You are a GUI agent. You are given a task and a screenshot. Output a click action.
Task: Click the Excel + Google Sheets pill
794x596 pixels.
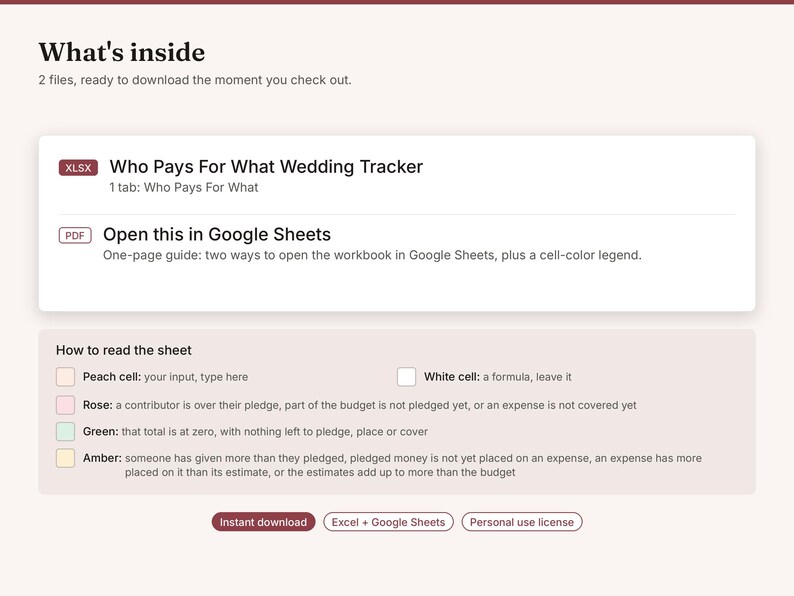(x=388, y=522)
